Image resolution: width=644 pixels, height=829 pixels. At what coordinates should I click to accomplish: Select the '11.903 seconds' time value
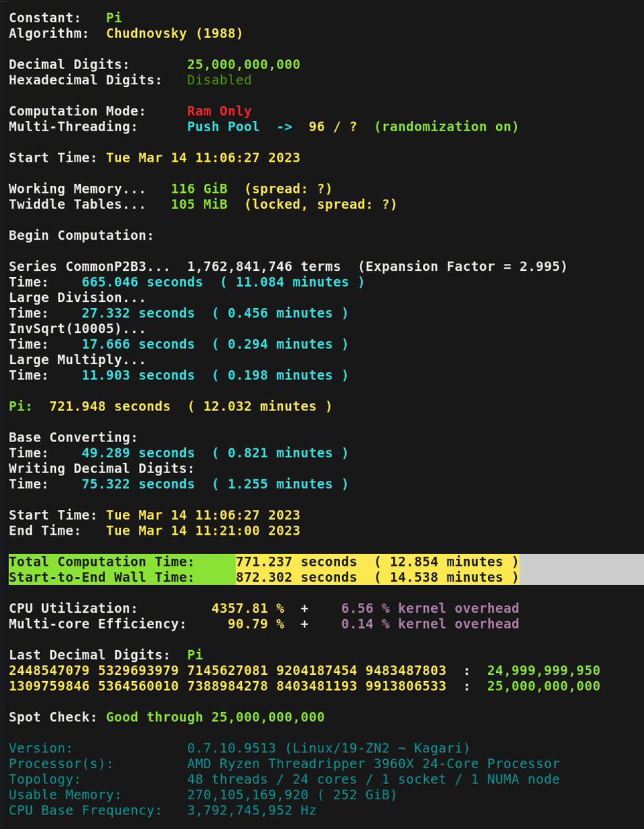point(138,375)
